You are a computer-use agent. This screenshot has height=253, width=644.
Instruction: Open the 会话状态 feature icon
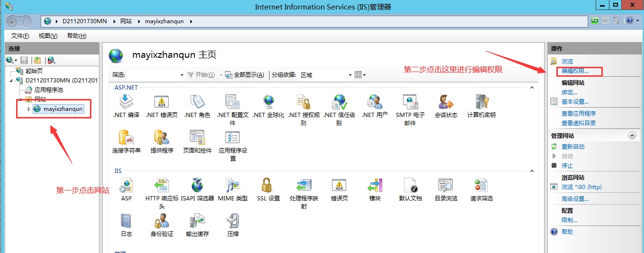click(x=446, y=101)
